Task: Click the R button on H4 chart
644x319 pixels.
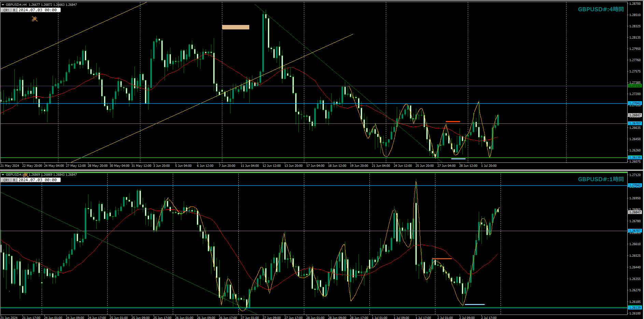Action: [14, 10]
